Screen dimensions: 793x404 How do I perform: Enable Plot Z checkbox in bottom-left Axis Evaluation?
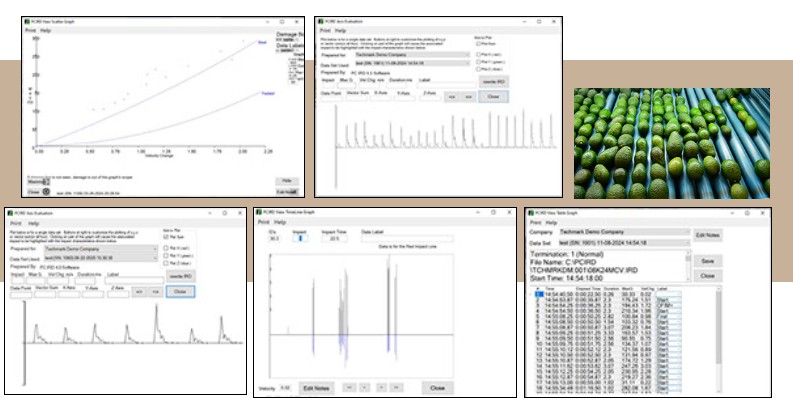tap(165, 261)
